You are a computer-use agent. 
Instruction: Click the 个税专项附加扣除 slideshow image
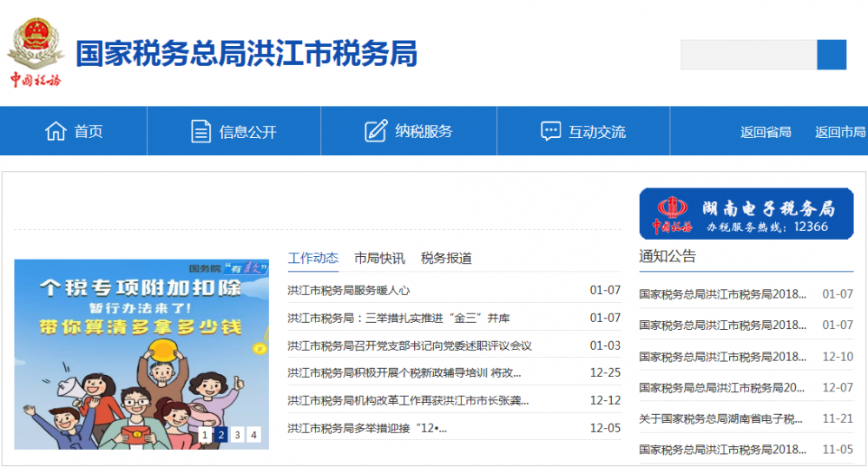point(141,347)
